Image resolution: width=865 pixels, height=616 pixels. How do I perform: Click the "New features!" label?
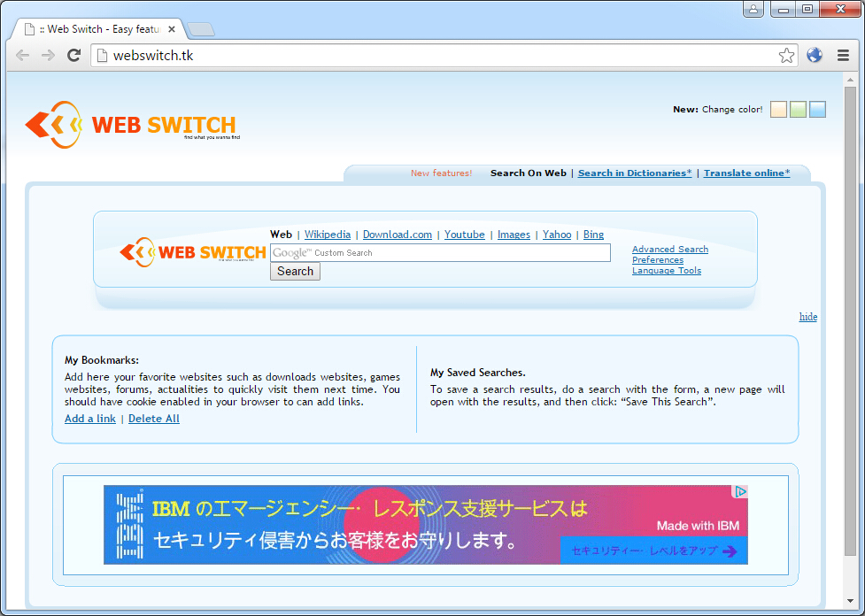pyautogui.click(x=441, y=173)
